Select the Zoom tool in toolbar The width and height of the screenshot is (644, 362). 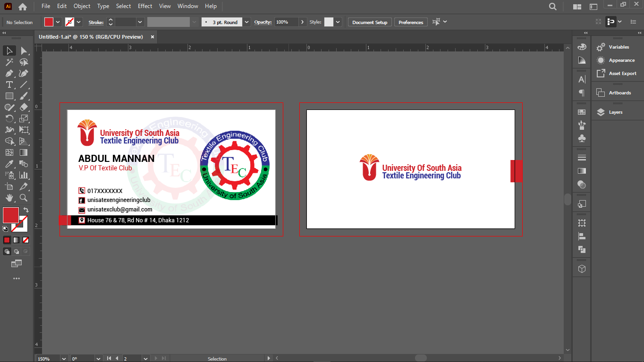[24, 198]
